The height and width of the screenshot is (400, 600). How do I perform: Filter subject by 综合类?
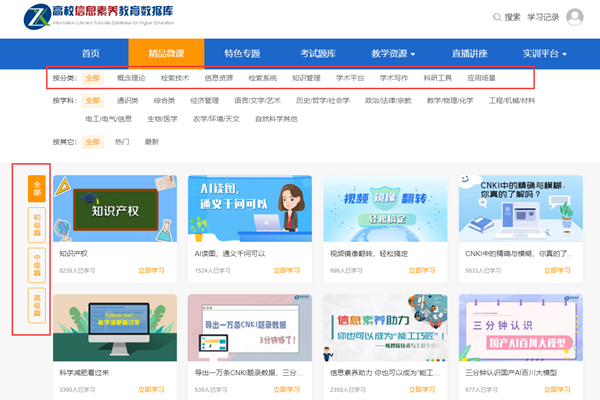pyautogui.click(x=164, y=101)
